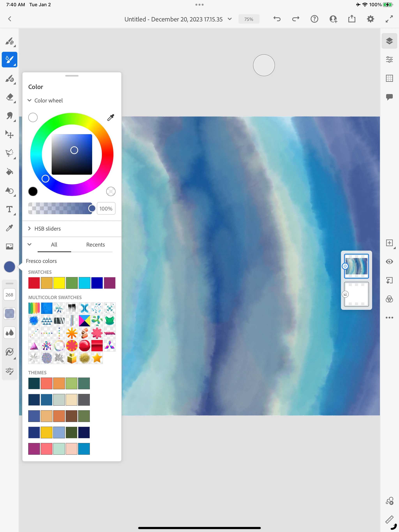399x532 pixels.
Task: Select the Lasso selection tool
Action: click(9, 153)
